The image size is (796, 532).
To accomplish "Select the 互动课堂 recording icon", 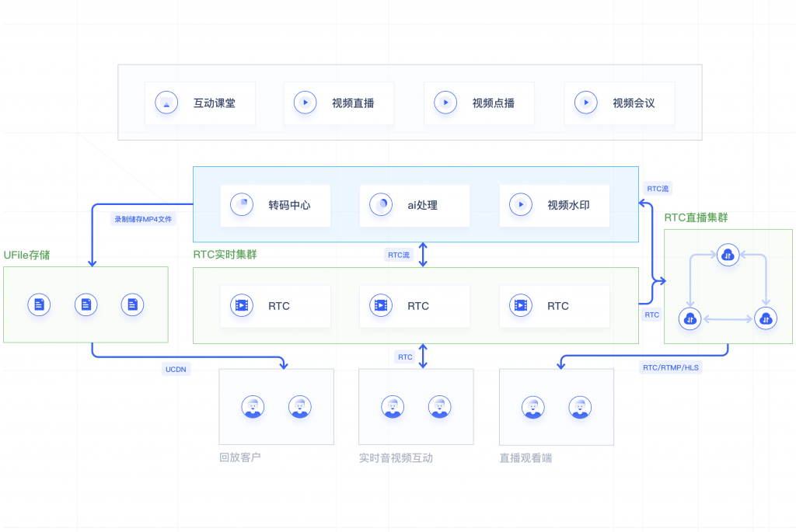I will coord(166,103).
